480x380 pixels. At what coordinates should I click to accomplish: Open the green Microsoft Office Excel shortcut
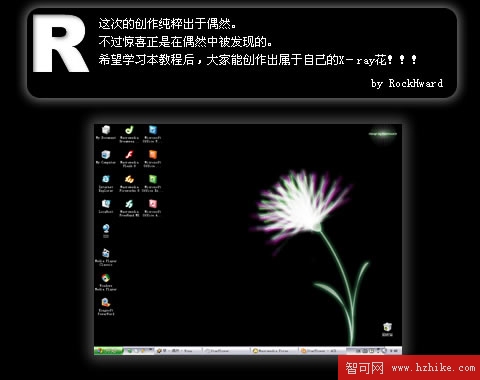[x=152, y=183]
